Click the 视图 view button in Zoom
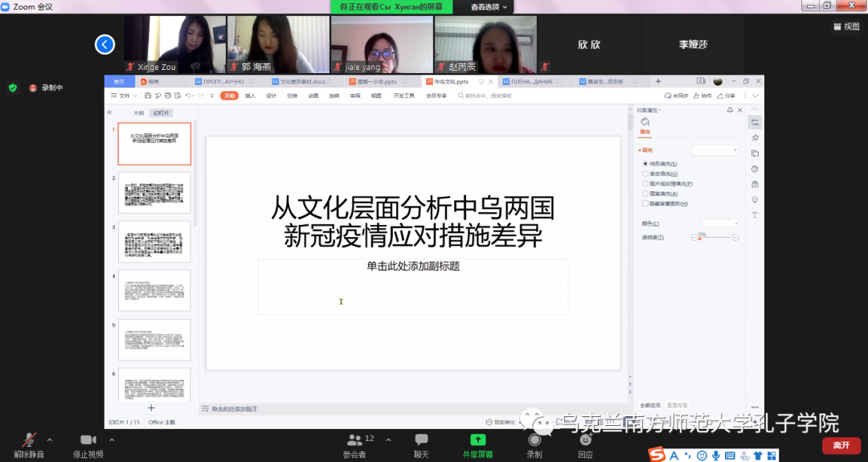 846,27
